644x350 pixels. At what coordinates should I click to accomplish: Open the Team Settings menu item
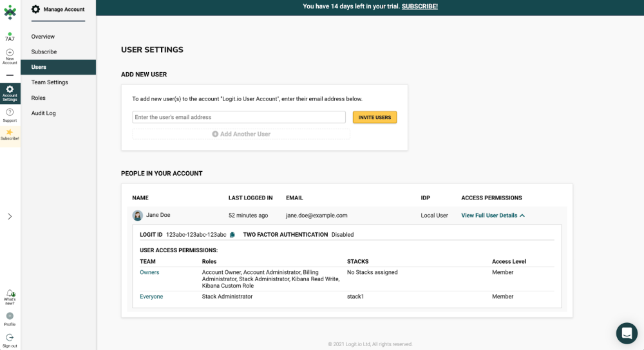click(50, 82)
